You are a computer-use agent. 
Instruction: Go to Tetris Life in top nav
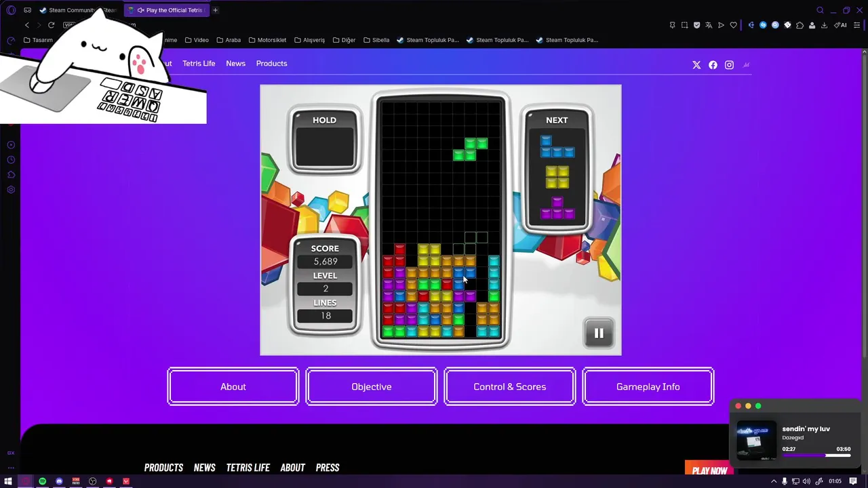(199, 63)
